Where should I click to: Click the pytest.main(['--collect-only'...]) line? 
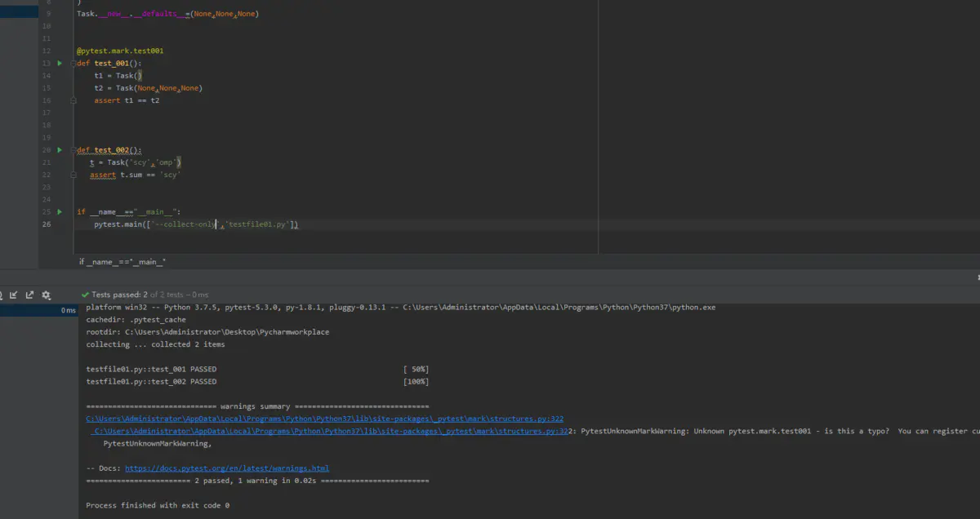[x=197, y=224]
